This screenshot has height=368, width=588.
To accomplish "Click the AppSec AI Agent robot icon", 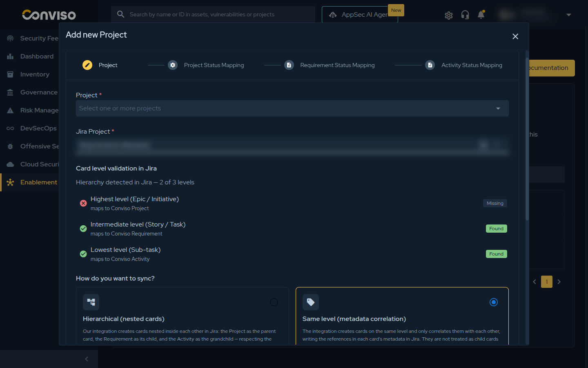I will [x=333, y=15].
